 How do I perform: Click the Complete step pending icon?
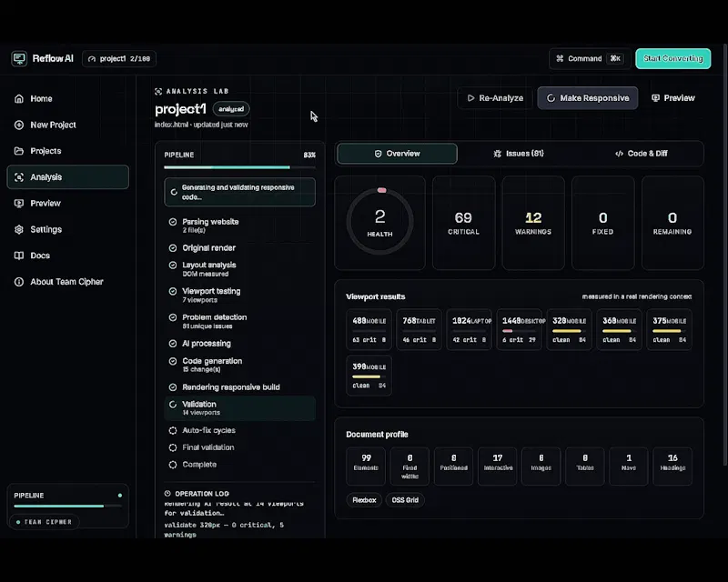point(173,465)
